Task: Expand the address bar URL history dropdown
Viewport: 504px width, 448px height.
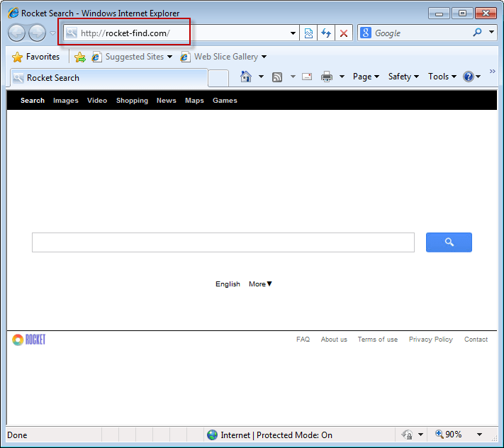Action: (x=293, y=33)
